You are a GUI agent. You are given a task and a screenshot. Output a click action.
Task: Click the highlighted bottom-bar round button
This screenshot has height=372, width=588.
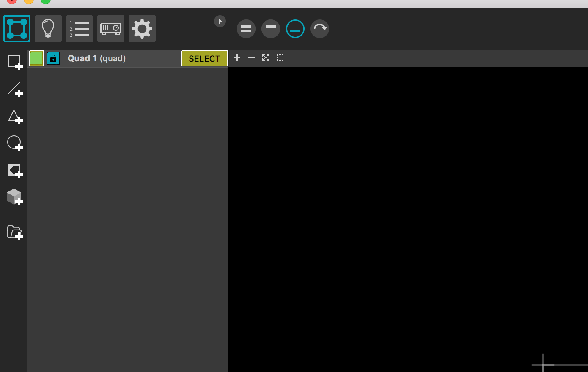pos(295,29)
